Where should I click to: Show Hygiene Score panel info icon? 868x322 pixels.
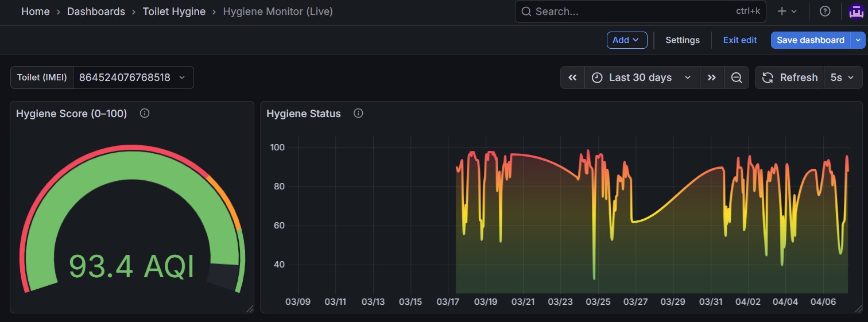(x=145, y=113)
